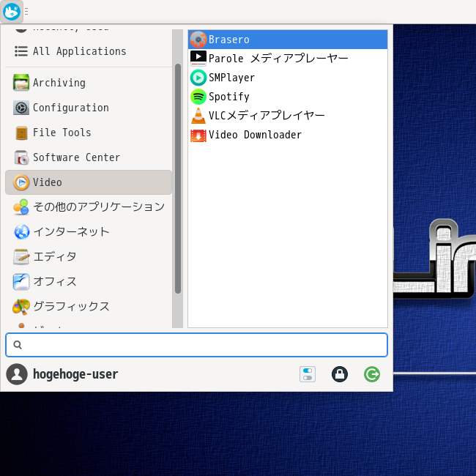476x476 pixels.
Task: Click the File Tools cabinet icon
Action: point(21,133)
